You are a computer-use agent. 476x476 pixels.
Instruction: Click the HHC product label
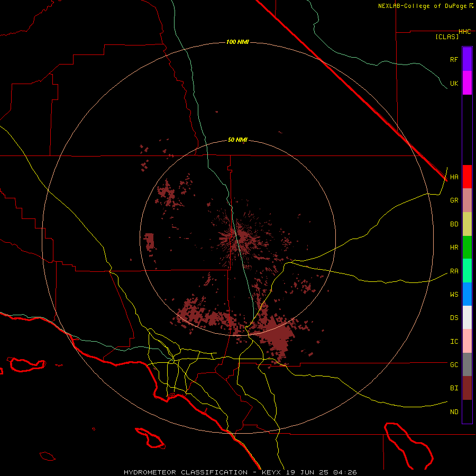(x=465, y=32)
